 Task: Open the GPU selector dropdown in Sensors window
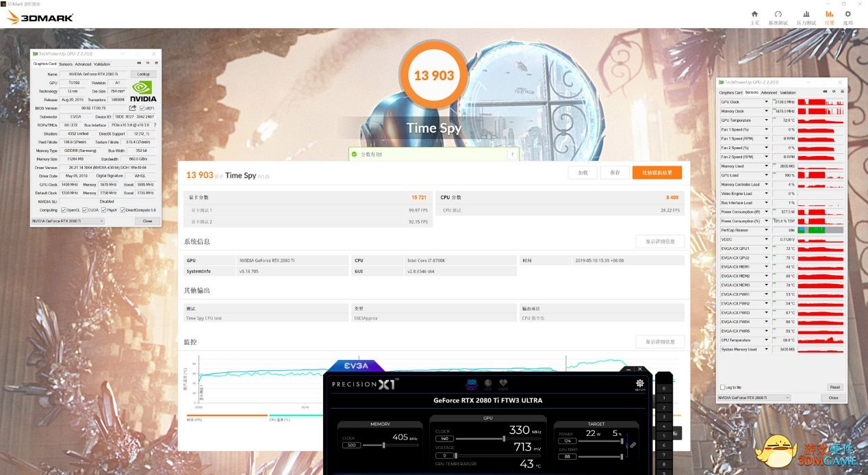[754, 398]
